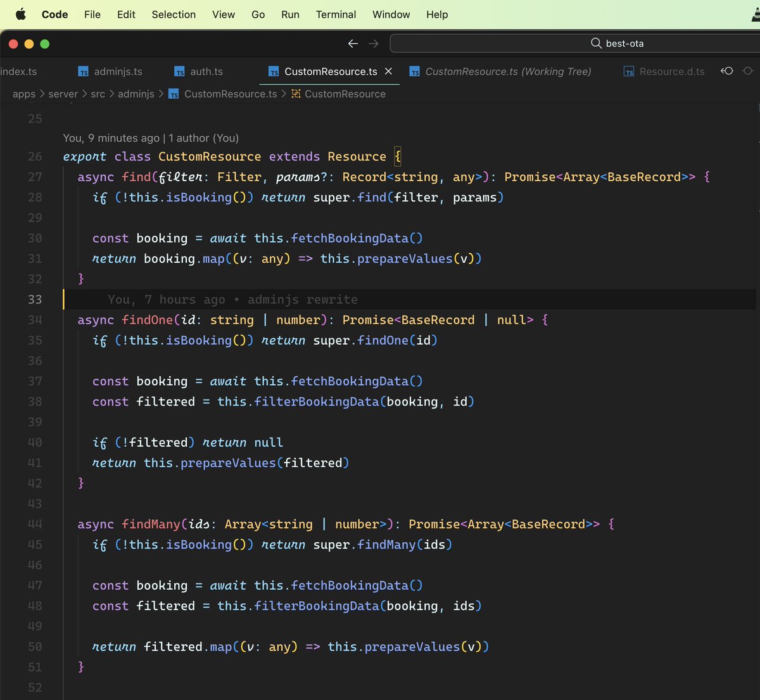Open the Code application menu

pyautogui.click(x=54, y=15)
